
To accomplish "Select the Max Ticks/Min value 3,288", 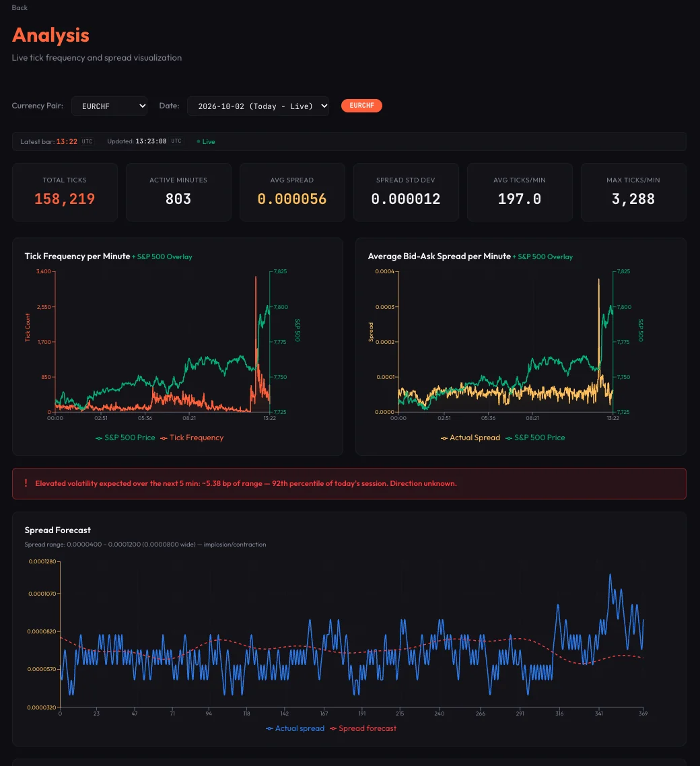I will pyautogui.click(x=633, y=199).
